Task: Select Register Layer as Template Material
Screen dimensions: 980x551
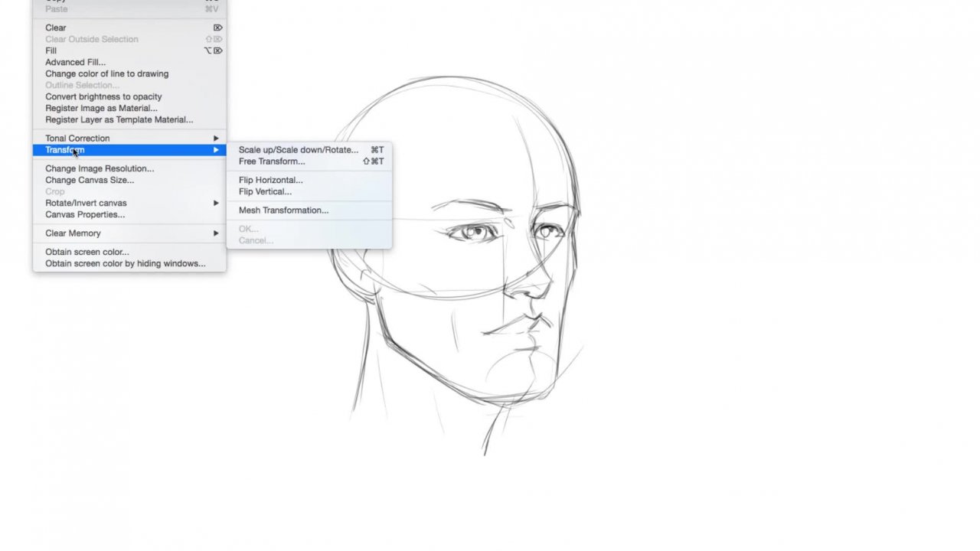Action: click(x=119, y=119)
